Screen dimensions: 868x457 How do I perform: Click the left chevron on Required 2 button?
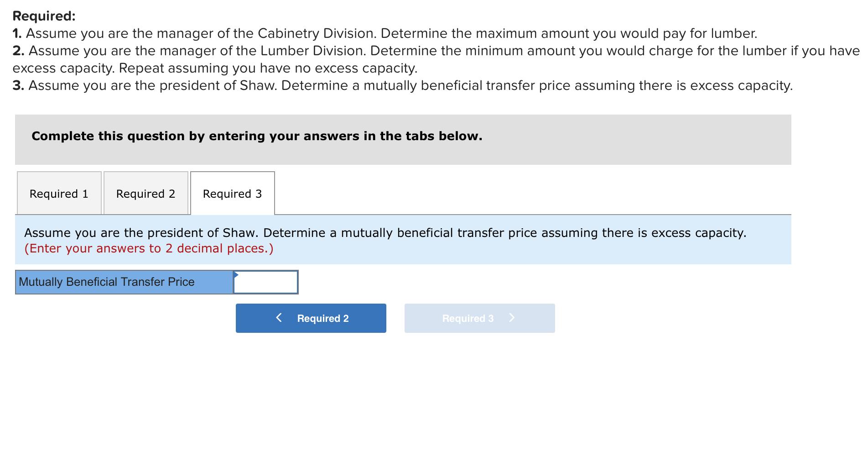279,318
